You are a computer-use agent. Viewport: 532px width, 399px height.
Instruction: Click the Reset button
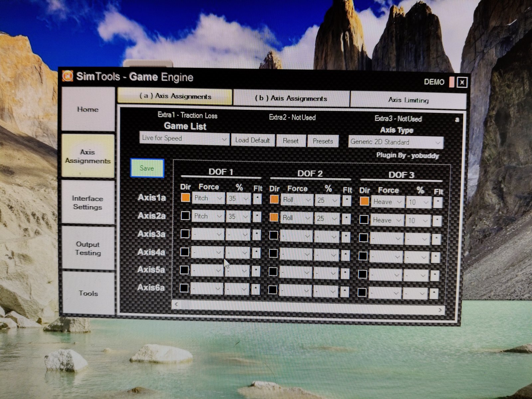coord(291,141)
